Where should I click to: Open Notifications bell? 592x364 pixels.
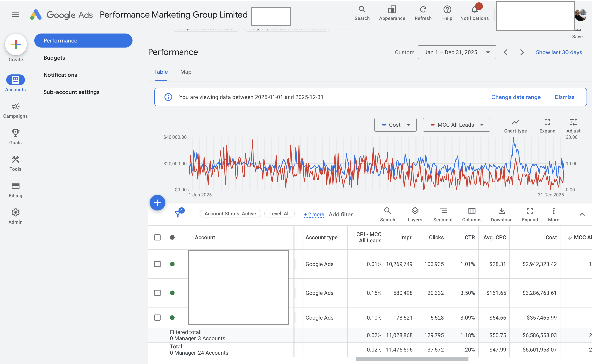click(x=474, y=13)
